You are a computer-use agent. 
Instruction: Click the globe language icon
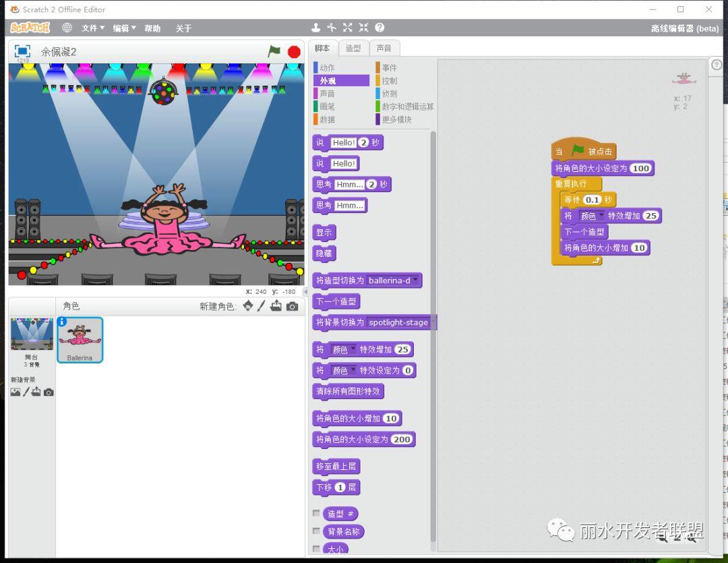pos(67,28)
